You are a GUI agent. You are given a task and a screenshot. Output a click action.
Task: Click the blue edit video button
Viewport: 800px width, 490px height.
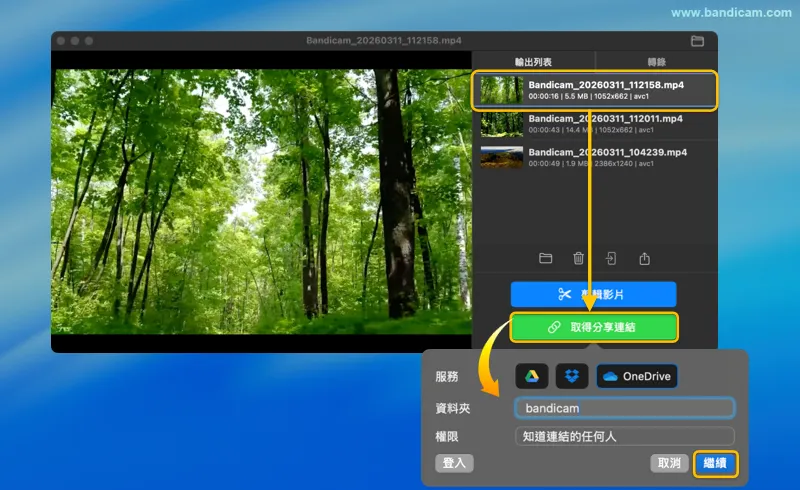(x=593, y=295)
